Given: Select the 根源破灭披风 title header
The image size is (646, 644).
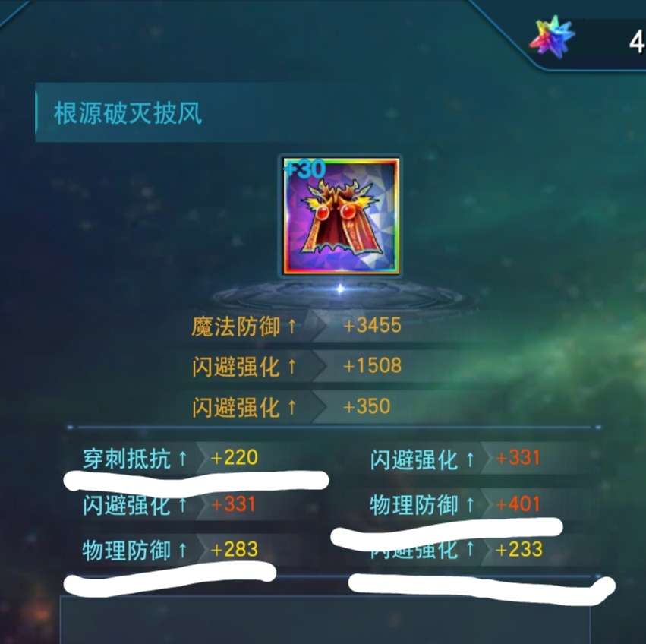Looking at the screenshot, I should [128, 113].
